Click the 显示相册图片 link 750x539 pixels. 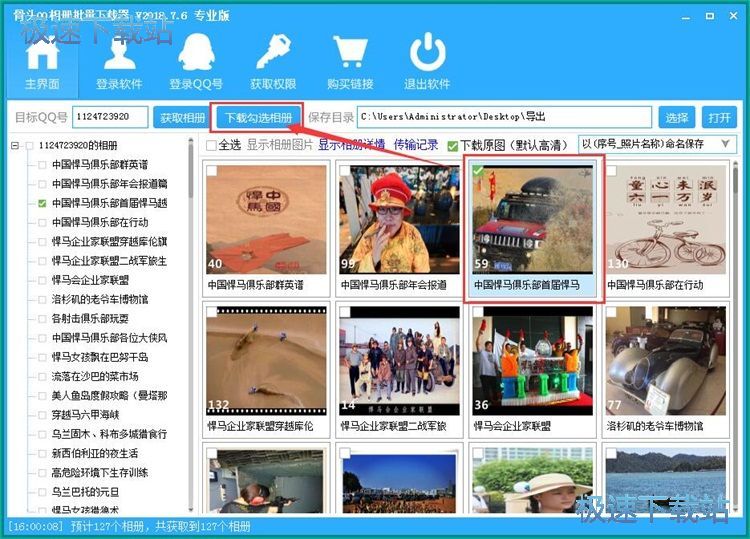click(x=280, y=145)
